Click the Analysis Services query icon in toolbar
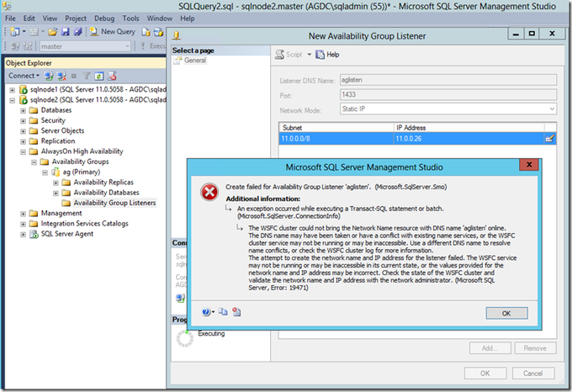 click(158, 32)
